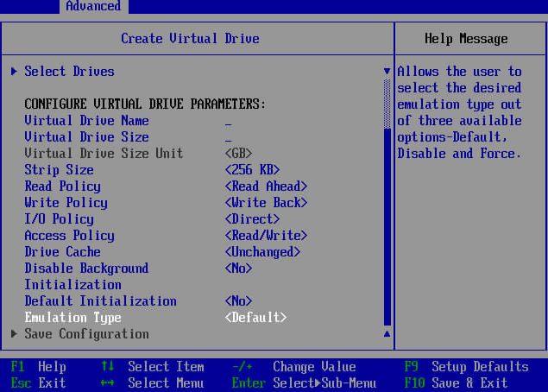The image size is (548, 392).
Task: Click the Virtual Drive Name input field
Action: point(229,121)
